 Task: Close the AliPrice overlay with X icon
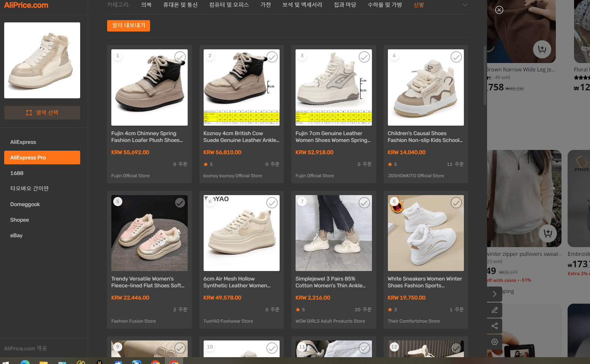coord(499,10)
